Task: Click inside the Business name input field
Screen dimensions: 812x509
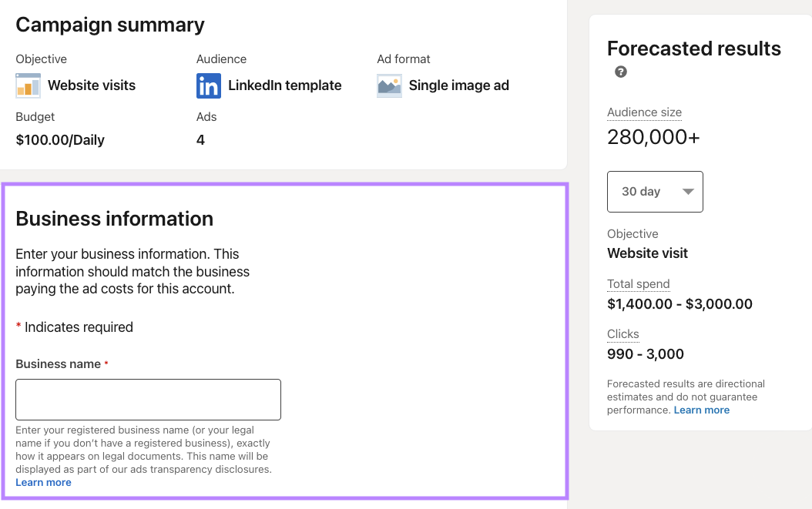Action: 148,399
